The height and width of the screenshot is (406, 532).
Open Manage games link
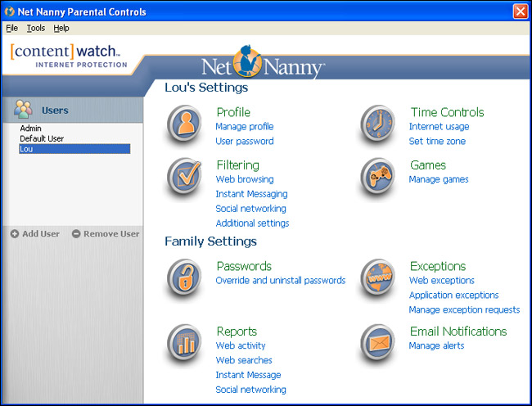click(x=439, y=179)
